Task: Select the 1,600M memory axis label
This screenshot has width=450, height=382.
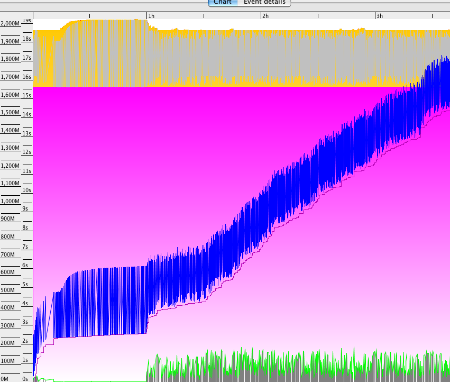Action: pyautogui.click(x=10, y=95)
